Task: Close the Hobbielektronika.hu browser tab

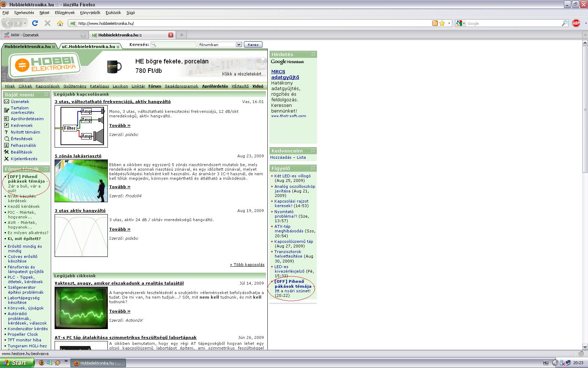Action: point(171,35)
